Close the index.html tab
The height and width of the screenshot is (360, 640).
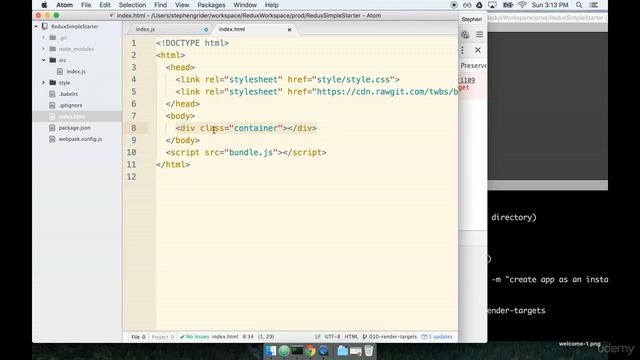click(289, 29)
